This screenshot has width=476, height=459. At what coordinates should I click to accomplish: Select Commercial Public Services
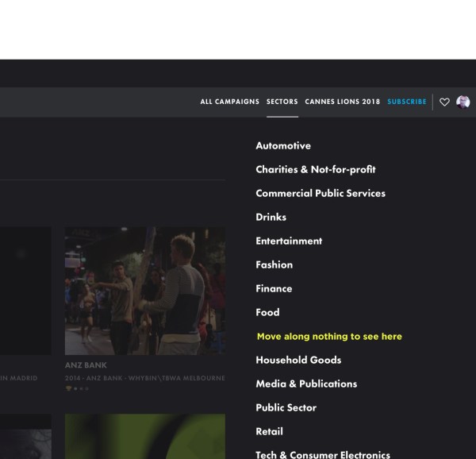(x=320, y=194)
